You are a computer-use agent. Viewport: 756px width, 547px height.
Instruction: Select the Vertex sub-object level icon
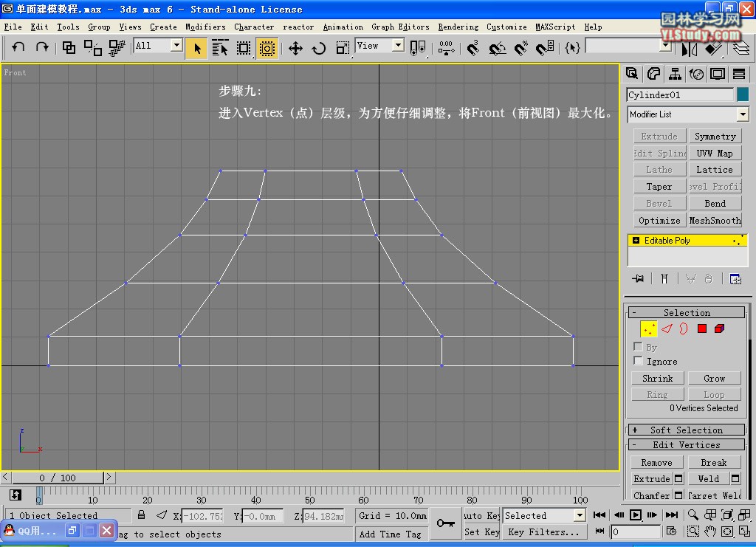click(x=648, y=328)
